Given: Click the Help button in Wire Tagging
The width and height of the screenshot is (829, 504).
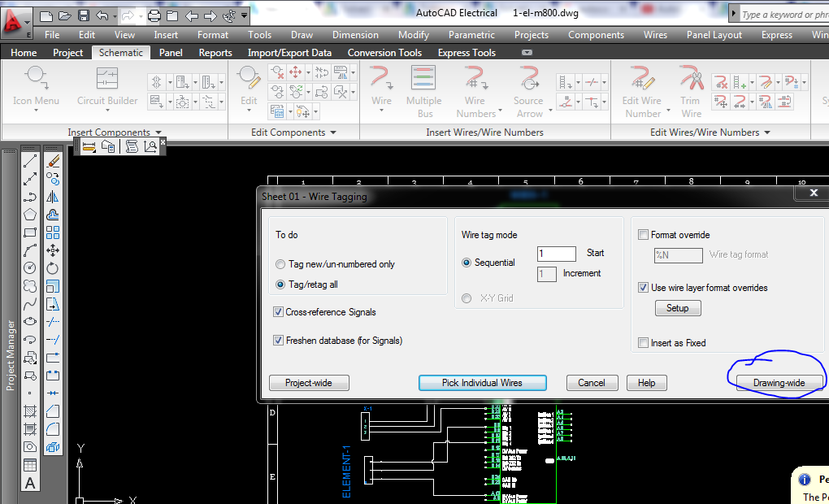Looking at the screenshot, I should [647, 383].
